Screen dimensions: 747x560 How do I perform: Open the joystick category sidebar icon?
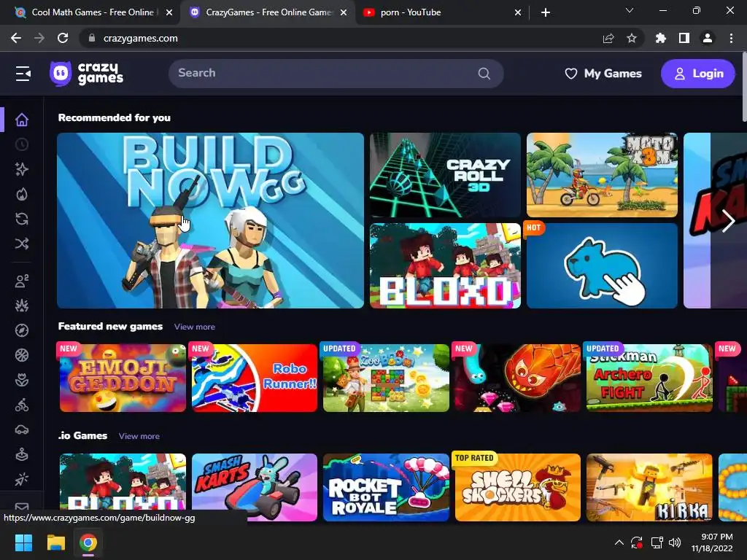click(x=22, y=455)
